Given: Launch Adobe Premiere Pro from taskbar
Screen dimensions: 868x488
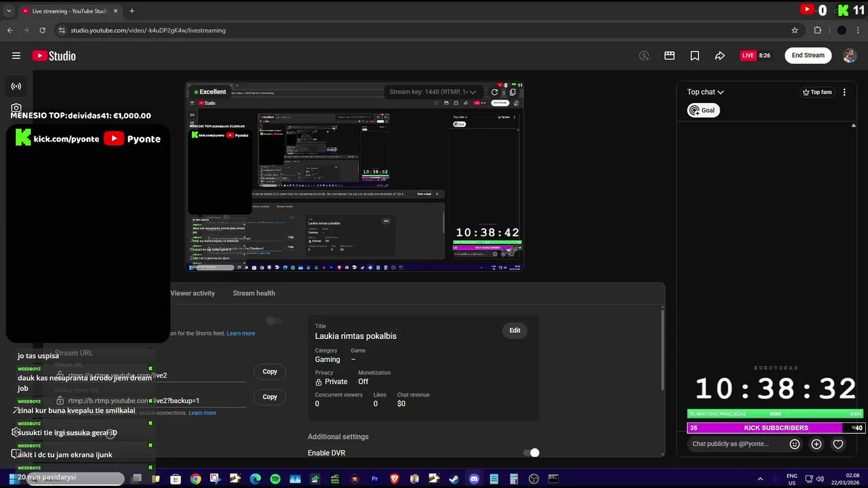Looking at the screenshot, I should (374, 479).
